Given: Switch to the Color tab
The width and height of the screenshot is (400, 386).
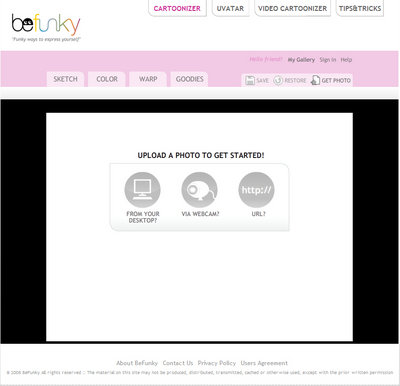Looking at the screenshot, I should coord(107,79).
